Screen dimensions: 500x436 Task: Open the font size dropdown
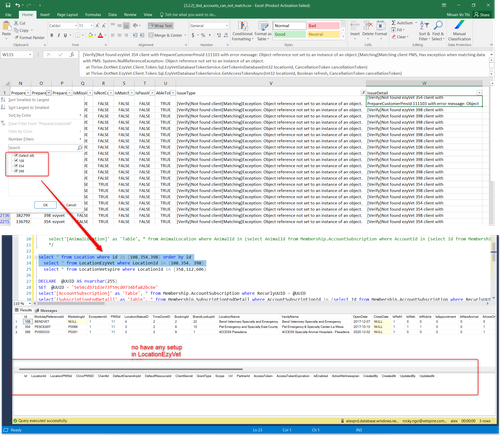[x=91, y=26]
